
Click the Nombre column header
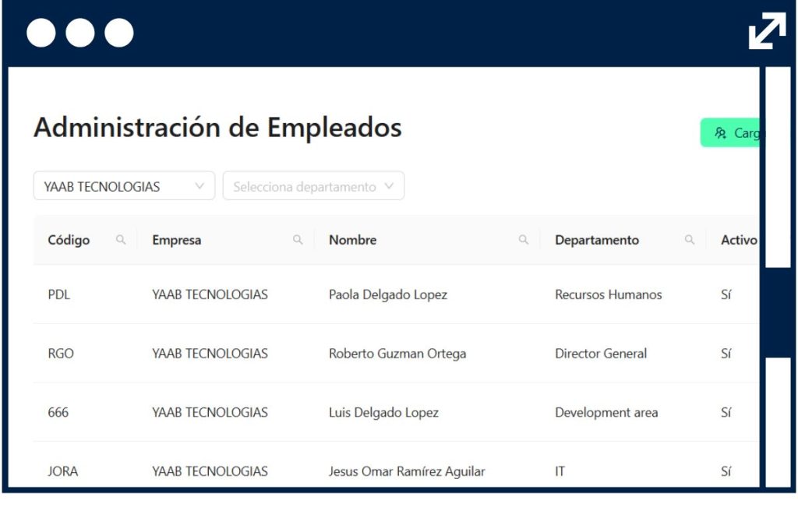coord(352,240)
